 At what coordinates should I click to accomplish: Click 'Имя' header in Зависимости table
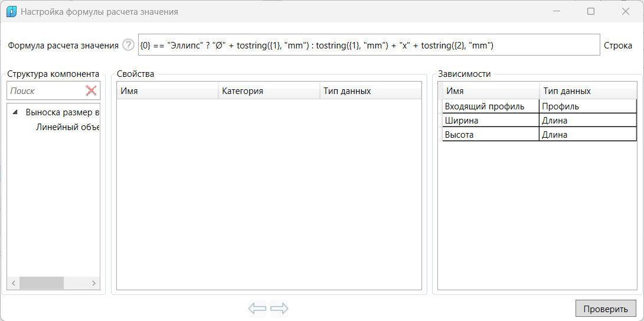pos(491,91)
